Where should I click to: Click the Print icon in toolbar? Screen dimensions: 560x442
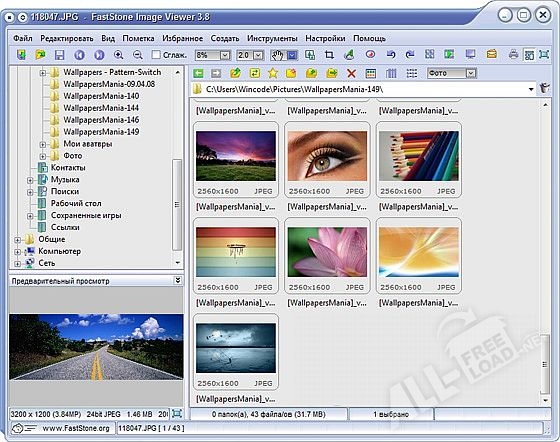tap(513, 55)
